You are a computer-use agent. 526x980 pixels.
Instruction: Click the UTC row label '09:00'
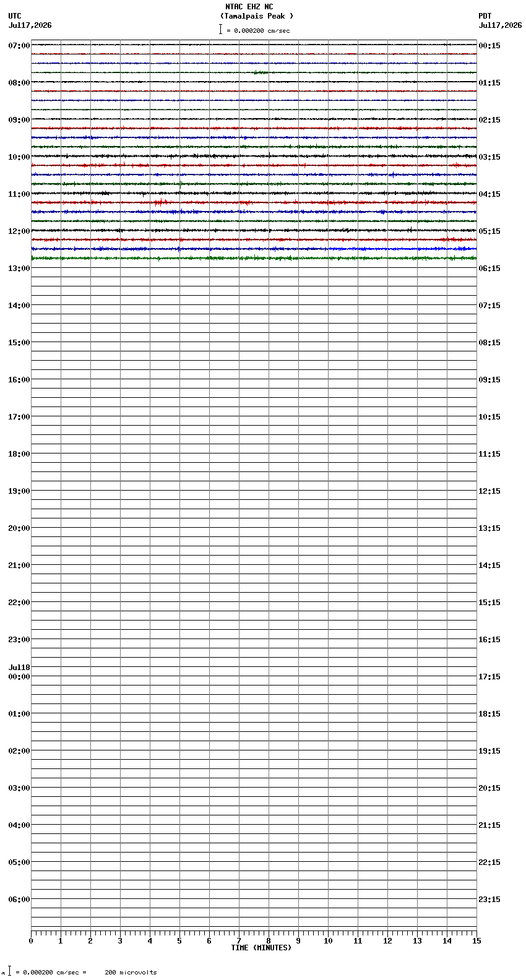[19, 120]
